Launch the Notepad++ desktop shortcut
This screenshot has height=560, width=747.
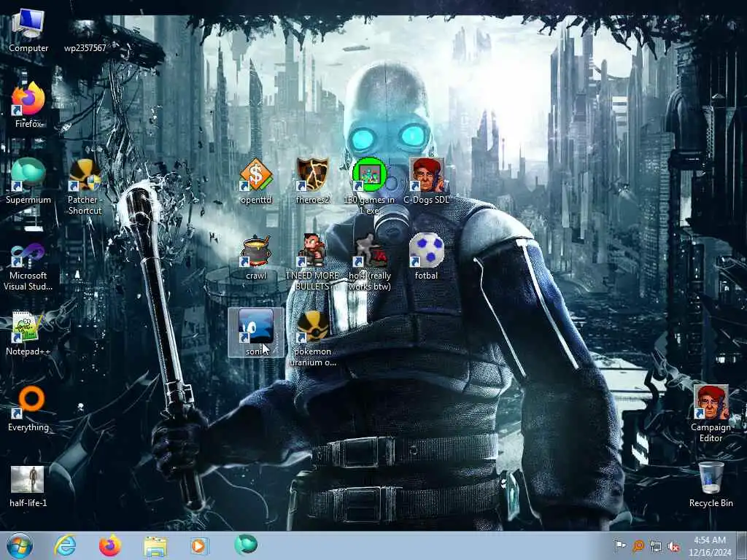pyautogui.click(x=28, y=333)
